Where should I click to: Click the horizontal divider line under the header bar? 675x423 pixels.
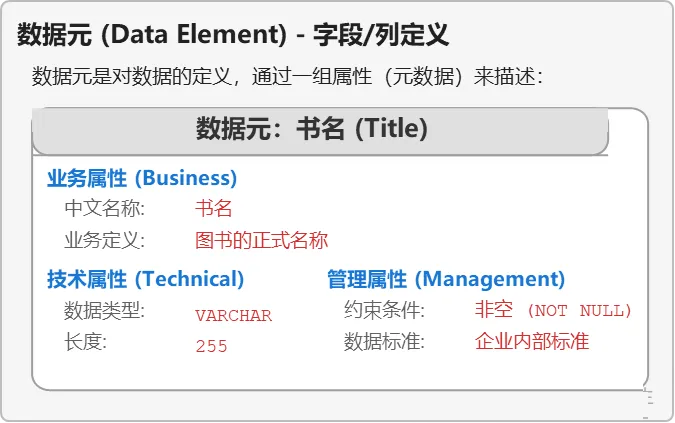coord(320,157)
